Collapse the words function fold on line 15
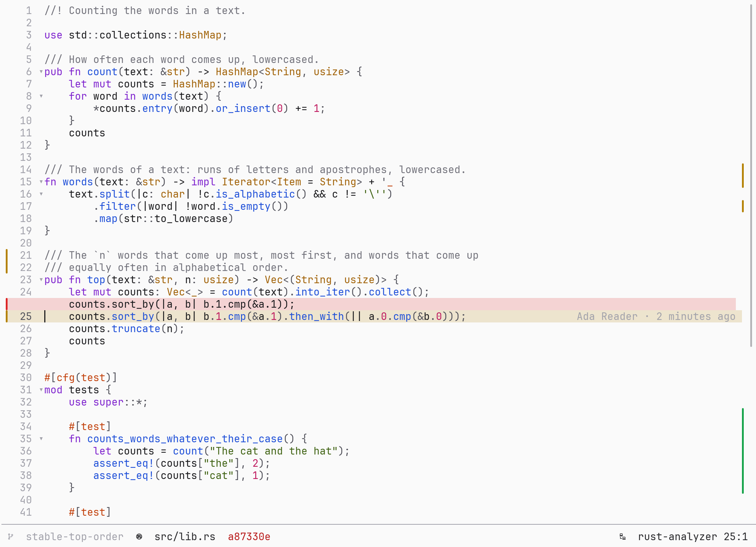This screenshot has width=756, height=547. (41, 182)
